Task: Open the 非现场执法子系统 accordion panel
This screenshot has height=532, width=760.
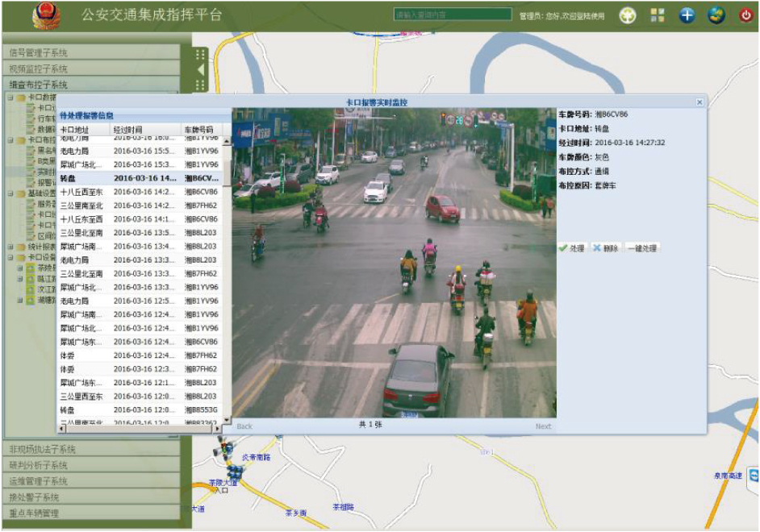Action: (90, 449)
